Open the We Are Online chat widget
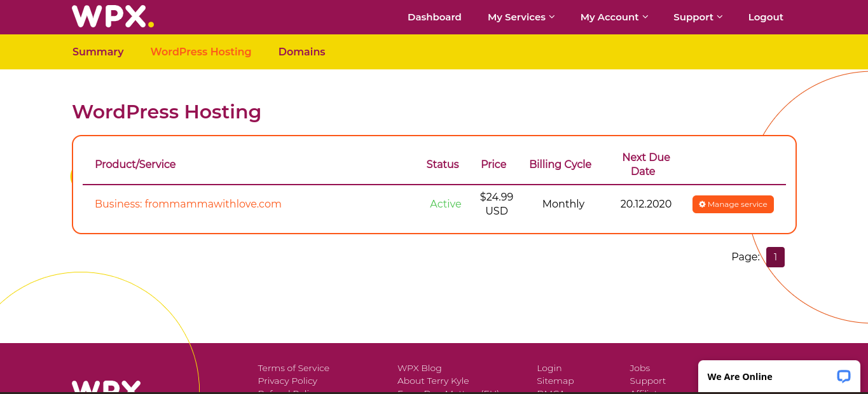The height and width of the screenshot is (394, 868). tap(779, 377)
